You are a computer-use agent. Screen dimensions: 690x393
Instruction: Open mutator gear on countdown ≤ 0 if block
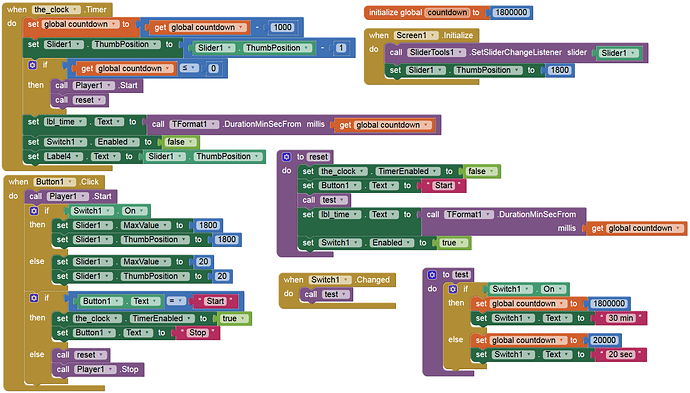pyautogui.click(x=32, y=65)
